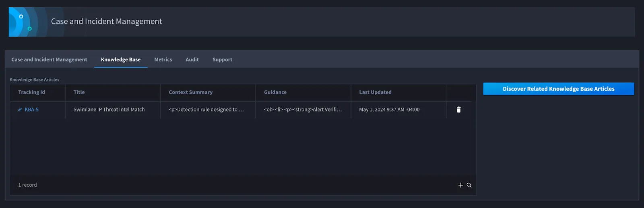
Task: Click the Guidance column header
Action: pyautogui.click(x=275, y=92)
